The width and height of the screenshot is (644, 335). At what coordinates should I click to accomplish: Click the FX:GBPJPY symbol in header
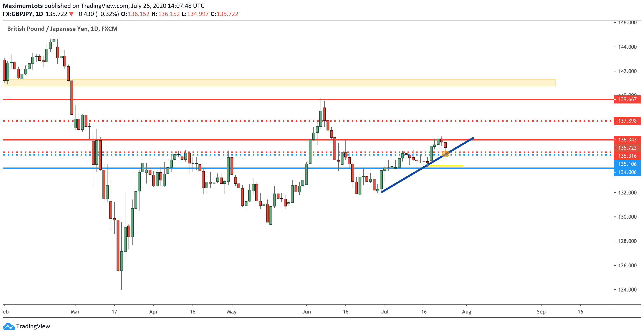(x=18, y=14)
